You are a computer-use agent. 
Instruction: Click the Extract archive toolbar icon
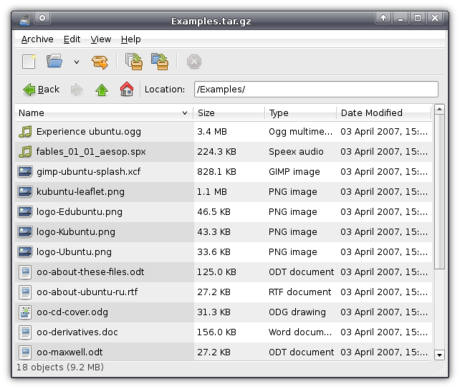click(100, 62)
